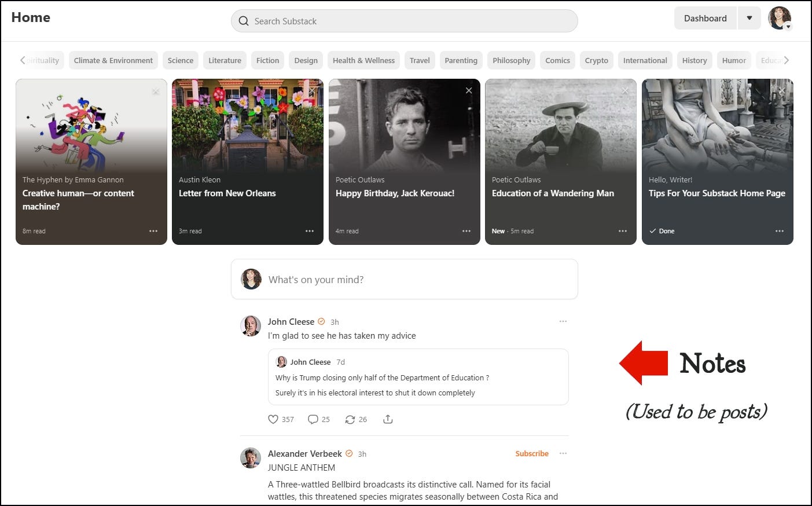Click the Home heading
The image size is (812, 506).
click(31, 17)
